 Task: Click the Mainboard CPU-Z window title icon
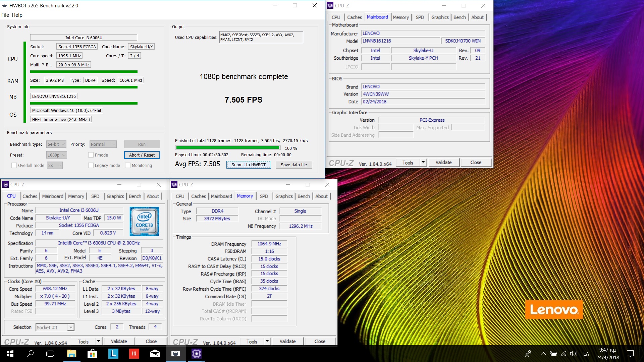(330, 5)
